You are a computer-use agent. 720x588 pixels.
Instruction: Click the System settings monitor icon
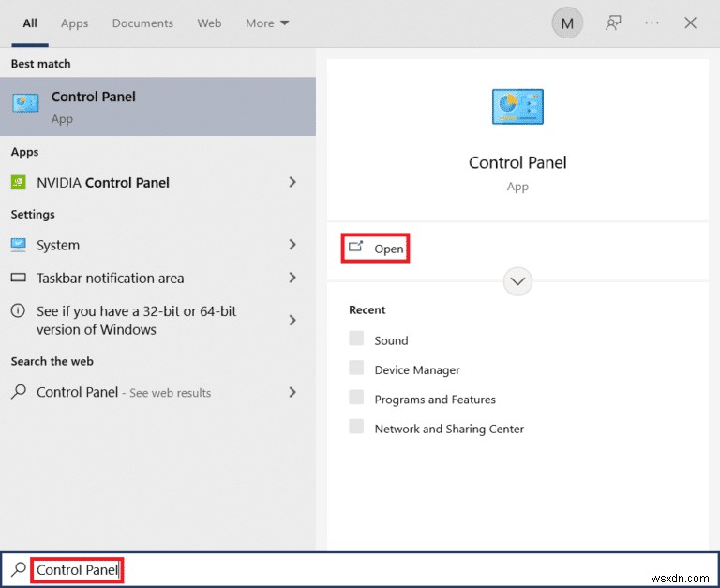pyautogui.click(x=19, y=245)
